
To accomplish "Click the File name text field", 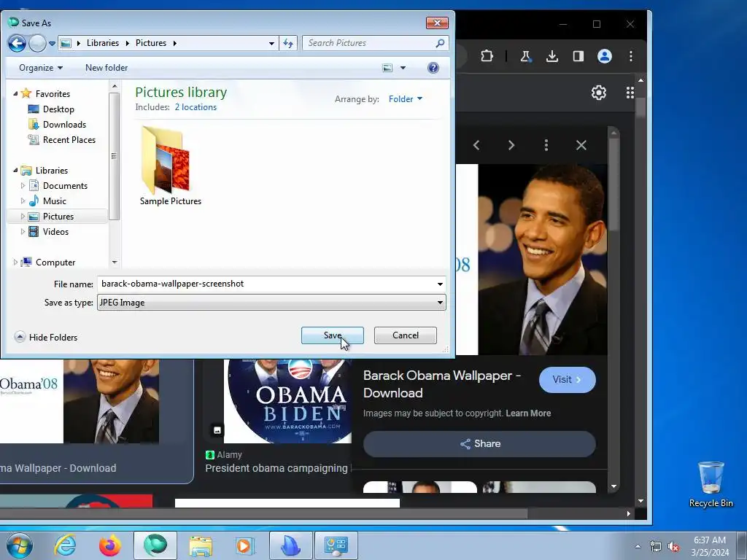I will [x=266, y=284].
